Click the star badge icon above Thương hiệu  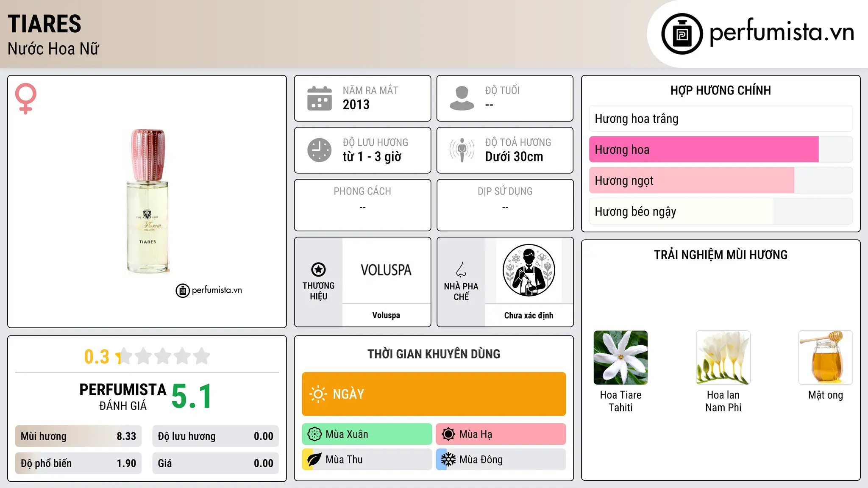318,269
